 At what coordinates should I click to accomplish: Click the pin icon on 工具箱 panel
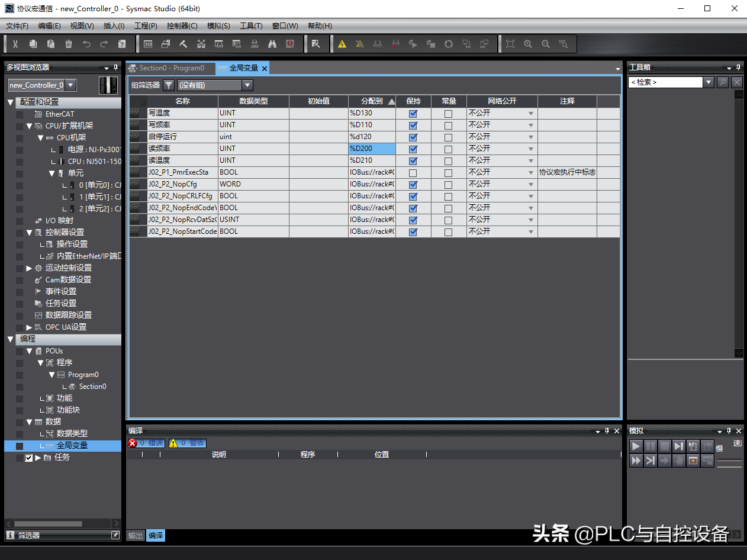click(738, 67)
